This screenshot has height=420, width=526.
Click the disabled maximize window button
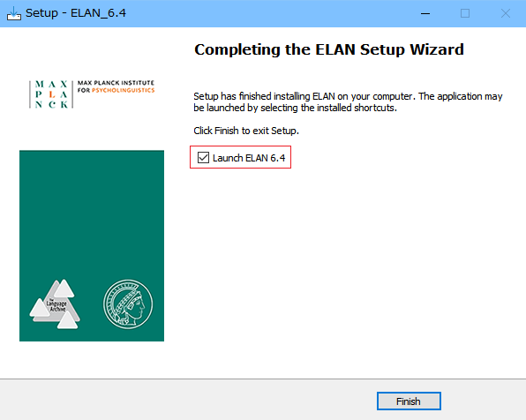tap(465, 13)
